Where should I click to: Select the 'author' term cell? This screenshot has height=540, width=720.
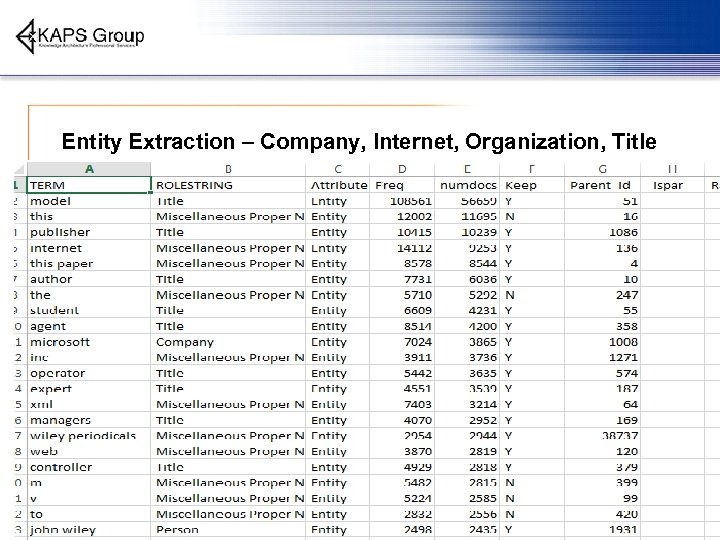[x=89, y=279]
